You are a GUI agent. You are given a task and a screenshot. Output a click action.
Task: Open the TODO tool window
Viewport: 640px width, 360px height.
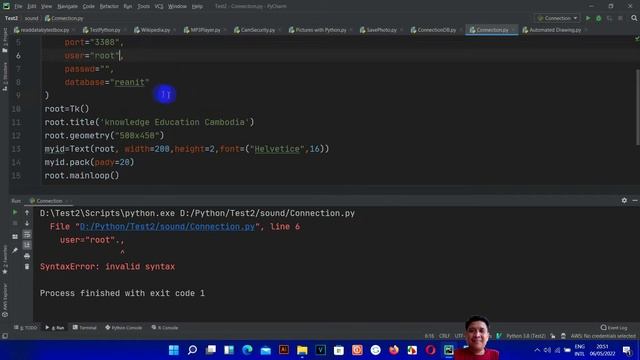click(26, 327)
